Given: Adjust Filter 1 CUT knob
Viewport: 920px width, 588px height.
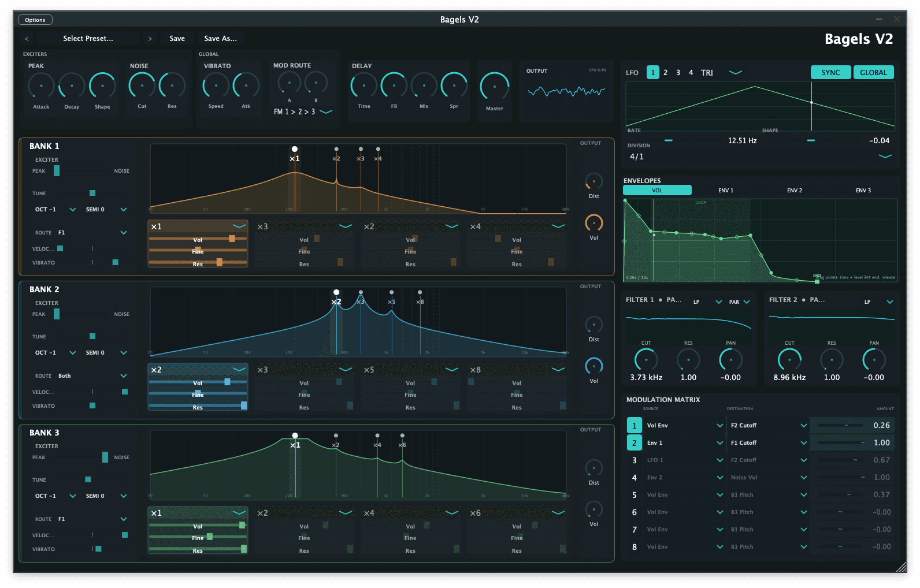Looking at the screenshot, I should click(646, 360).
